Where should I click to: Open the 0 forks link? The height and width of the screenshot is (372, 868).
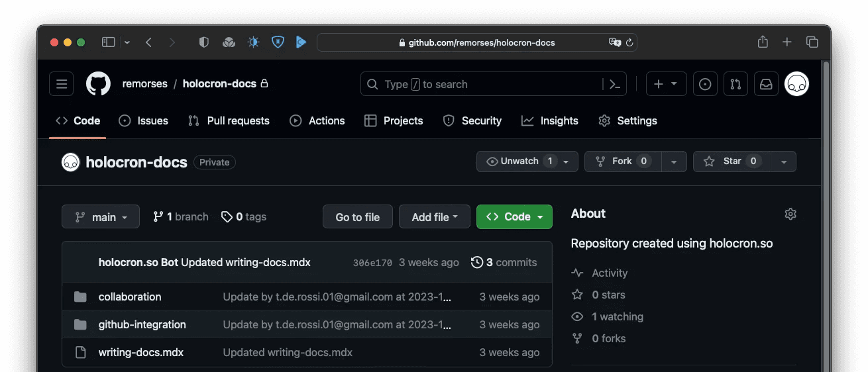[599, 338]
